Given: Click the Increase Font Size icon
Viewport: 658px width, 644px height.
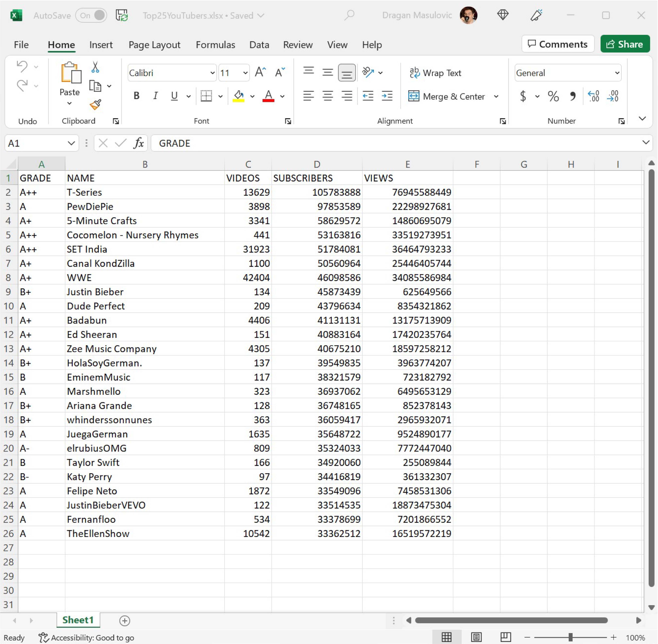Looking at the screenshot, I should tap(260, 72).
